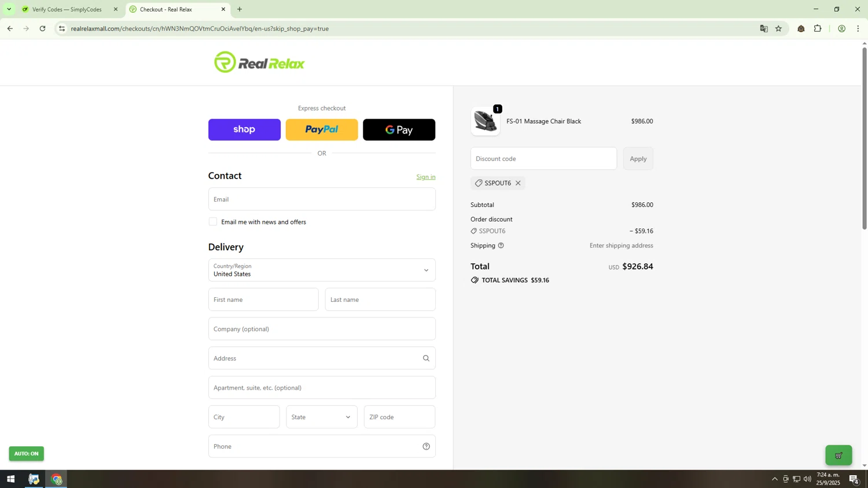Click the Discount code field
Viewport: 868px width, 488px height.
tap(543, 158)
